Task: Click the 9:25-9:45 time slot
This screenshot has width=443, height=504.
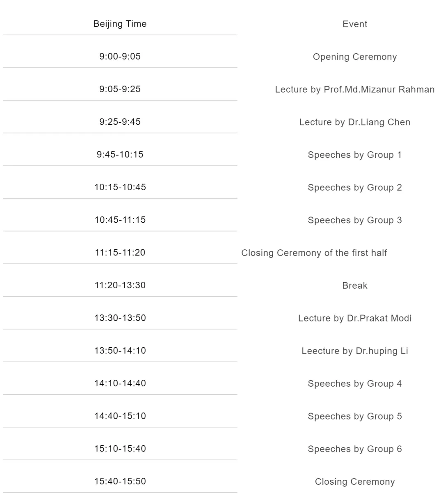Action: tap(120, 122)
